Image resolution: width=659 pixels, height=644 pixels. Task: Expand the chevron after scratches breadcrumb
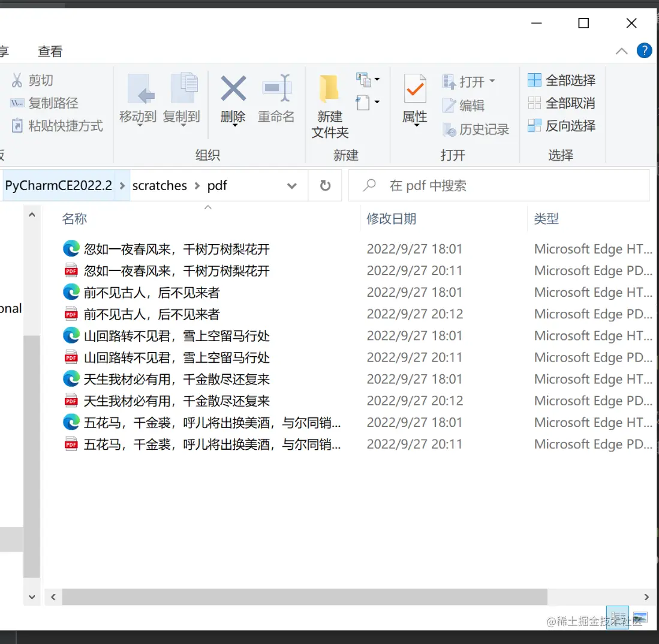click(x=197, y=185)
